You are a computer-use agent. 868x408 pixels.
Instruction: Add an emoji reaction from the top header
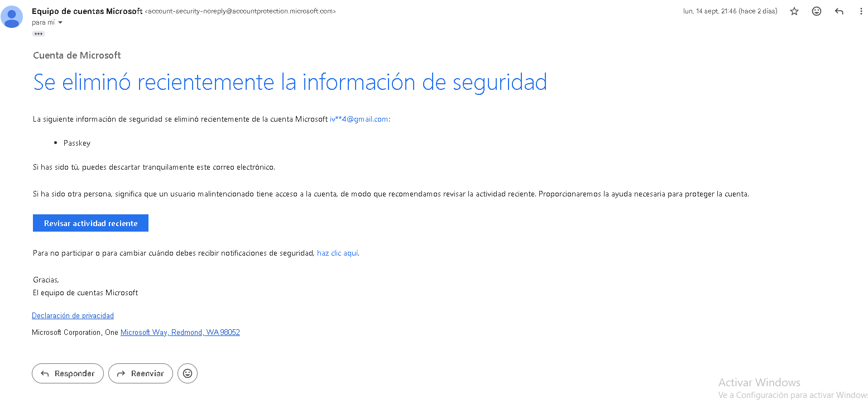(817, 11)
